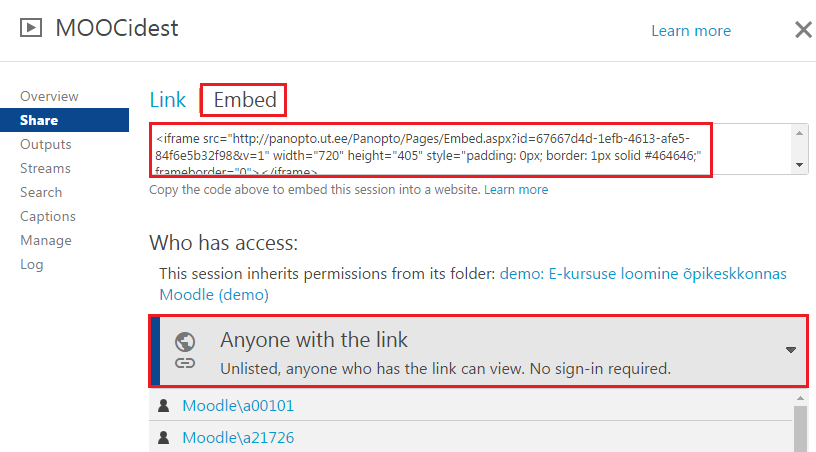Switch to the Link tab

[168, 100]
